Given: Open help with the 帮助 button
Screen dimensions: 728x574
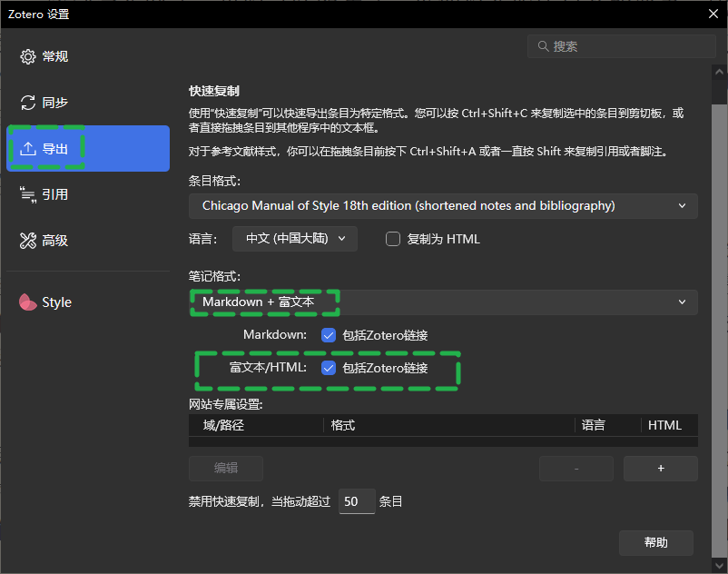Looking at the screenshot, I should point(656,542).
